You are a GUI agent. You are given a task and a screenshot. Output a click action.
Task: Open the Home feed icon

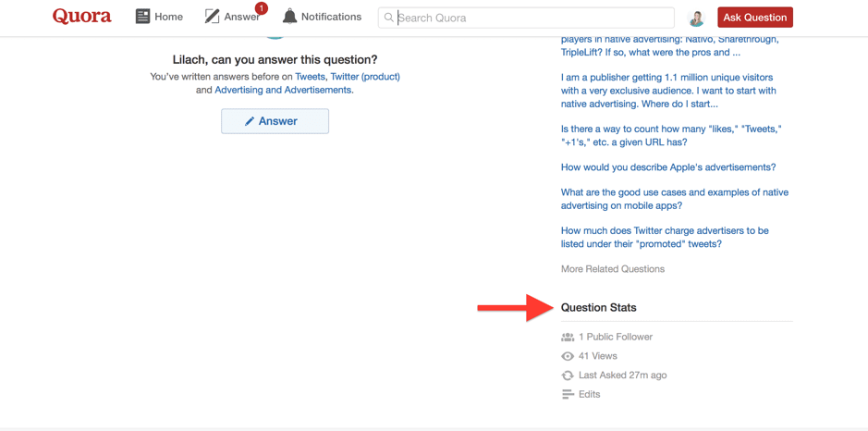142,17
